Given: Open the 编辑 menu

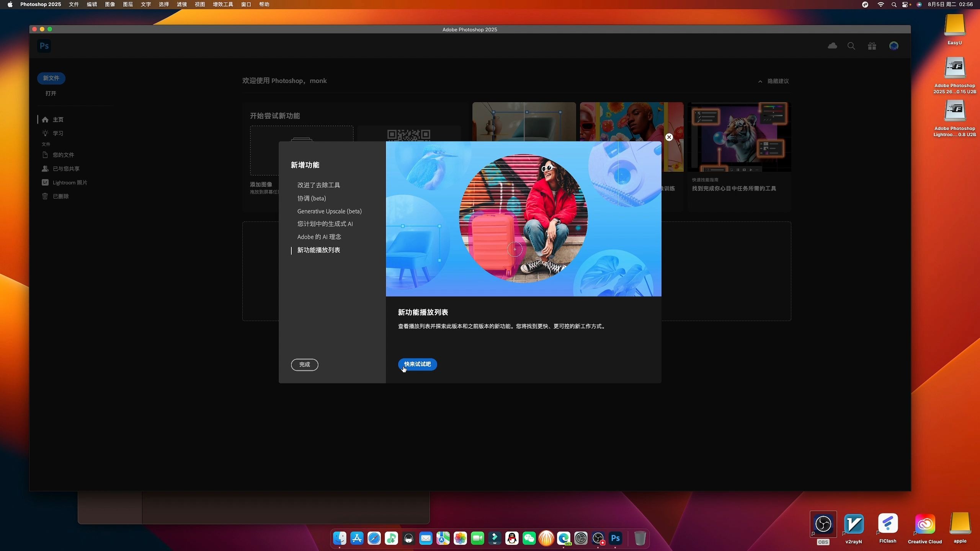Looking at the screenshot, I should point(92,5).
